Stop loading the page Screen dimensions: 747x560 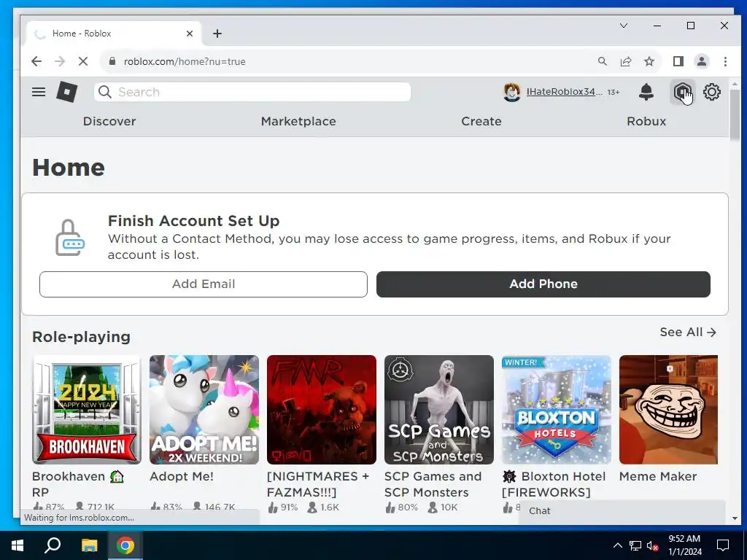(x=83, y=61)
